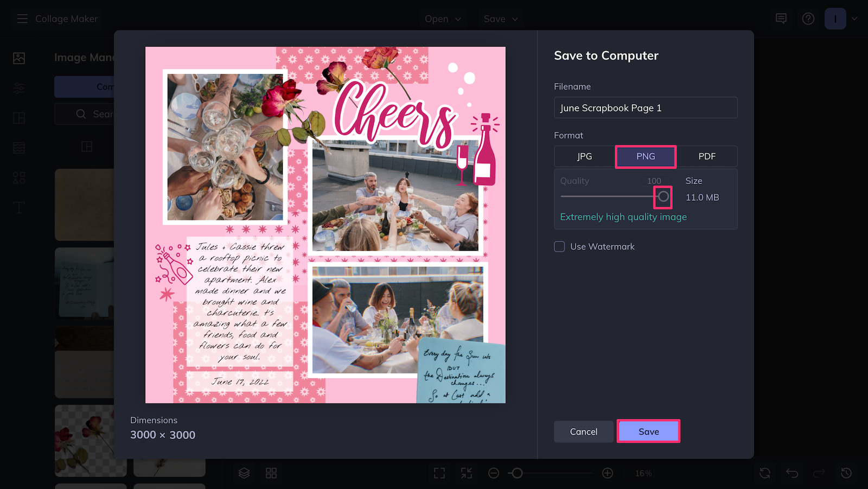This screenshot has width=868, height=489.
Task: Open the comments feedback icon
Action: [x=781, y=18]
